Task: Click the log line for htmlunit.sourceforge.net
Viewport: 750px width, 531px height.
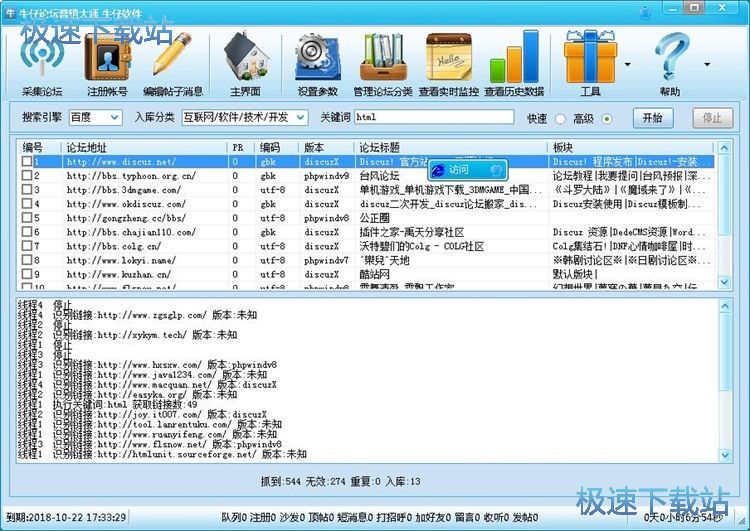Action: [162, 454]
